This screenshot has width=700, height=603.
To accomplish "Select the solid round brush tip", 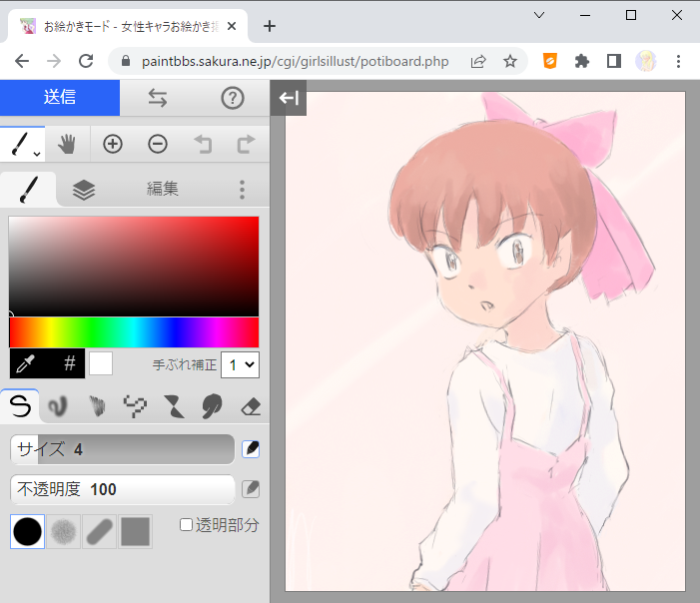I will click(x=27, y=531).
